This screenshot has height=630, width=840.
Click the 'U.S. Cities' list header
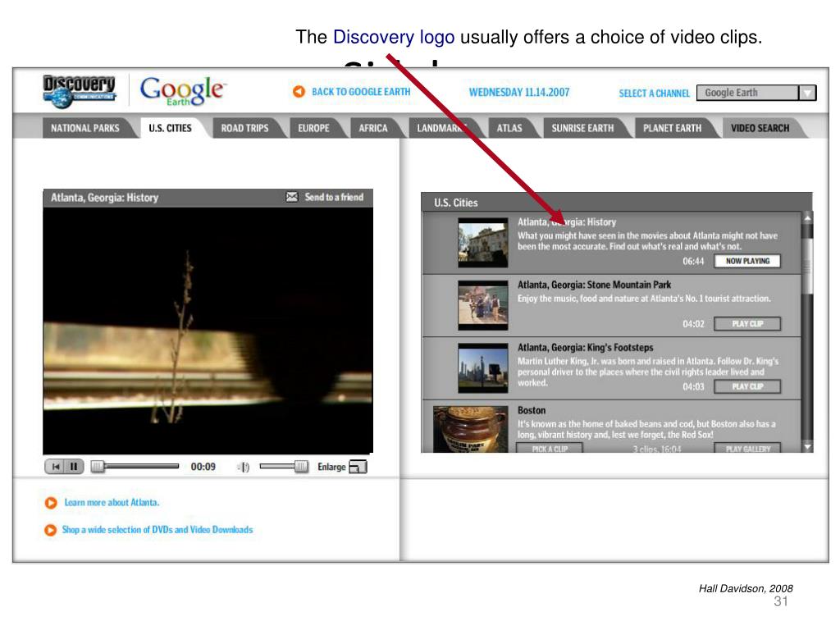pyautogui.click(x=456, y=203)
